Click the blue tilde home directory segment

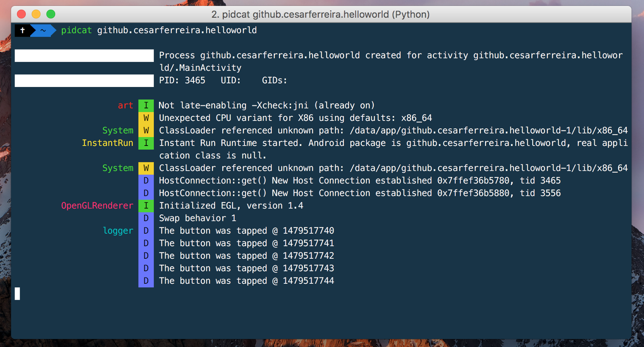pos(43,30)
